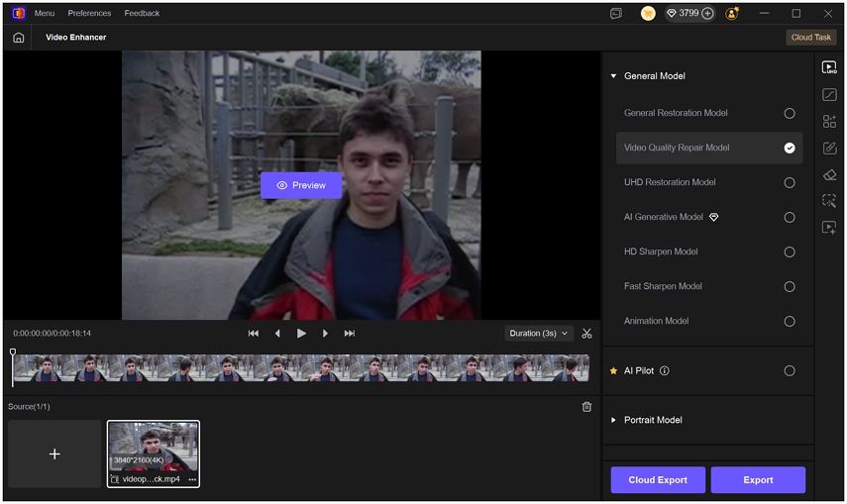Screen dimensions: 847x504
Task: Open color curve adjustment sidebar tool
Action: coord(829,94)
